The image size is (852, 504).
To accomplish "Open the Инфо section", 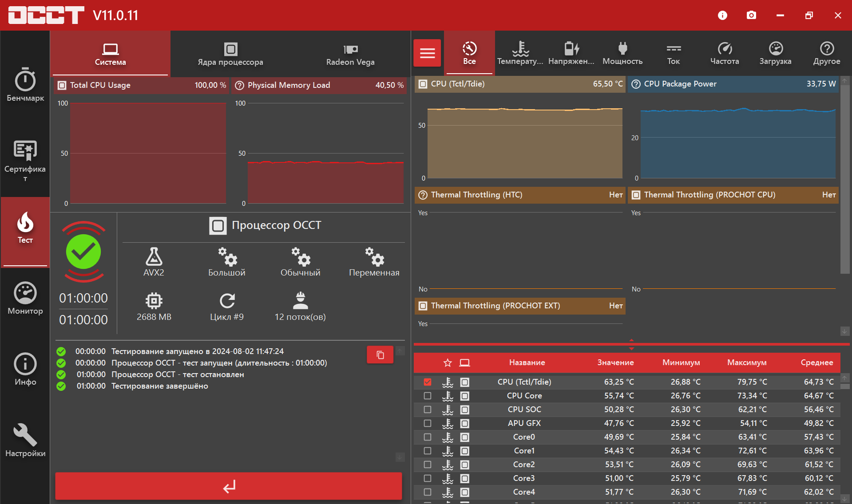I will 25,369.
